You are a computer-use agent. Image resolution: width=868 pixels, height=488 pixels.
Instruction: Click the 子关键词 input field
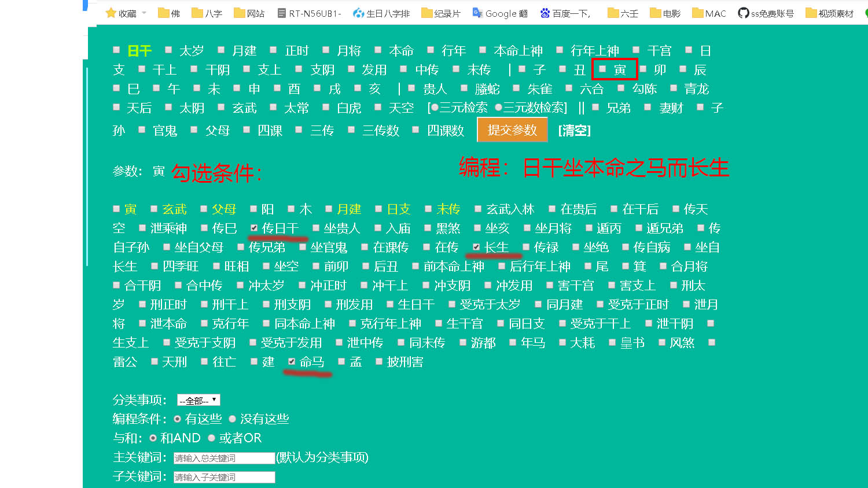tap(224, 477)
